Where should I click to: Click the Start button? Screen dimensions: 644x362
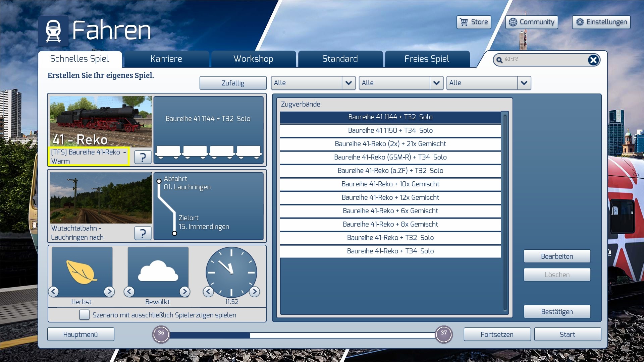(567, 334)
